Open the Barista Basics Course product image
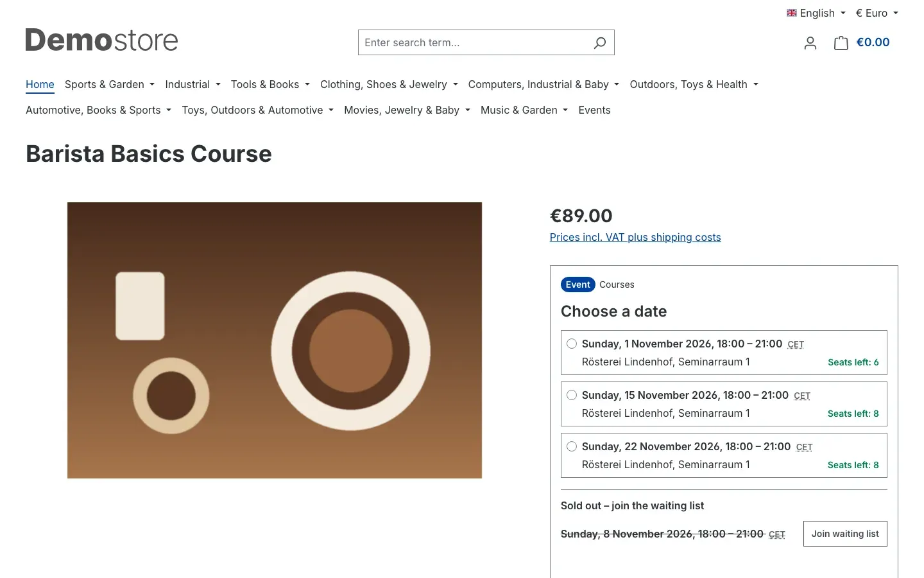This screenshot has height=578, width=924. tap(275, 340)
